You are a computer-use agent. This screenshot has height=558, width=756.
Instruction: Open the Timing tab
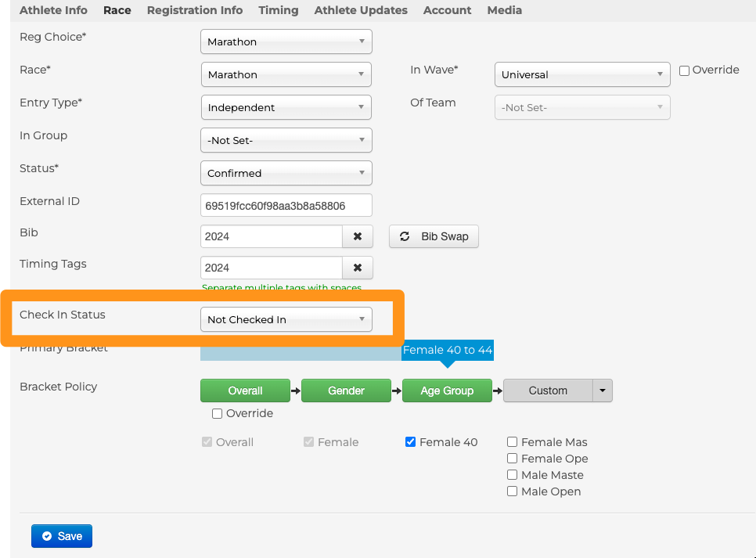click(279, 10)
